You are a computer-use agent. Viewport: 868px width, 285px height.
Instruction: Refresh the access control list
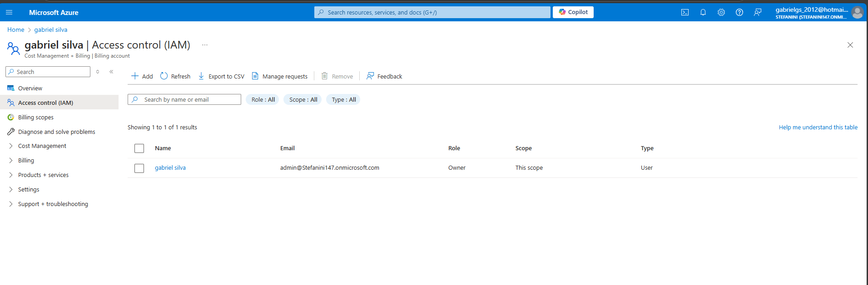pos(175,76)
